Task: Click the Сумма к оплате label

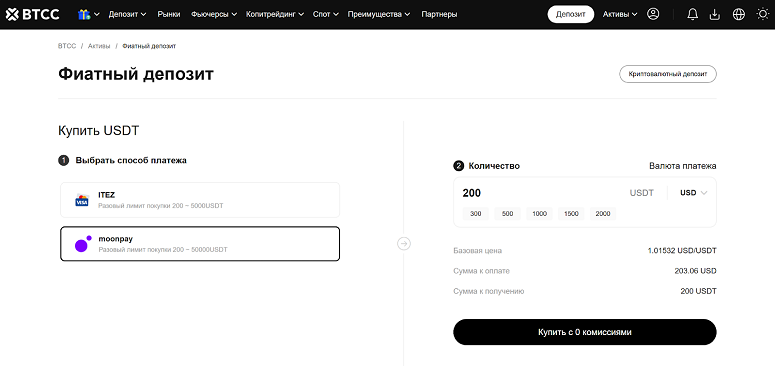Action: click(x=481, y=271)
